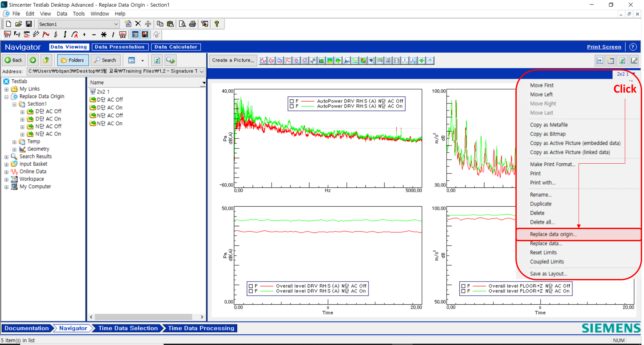Toggle F checkbox for Overall level FLOOR:+Z AC On

click(463, 291)
